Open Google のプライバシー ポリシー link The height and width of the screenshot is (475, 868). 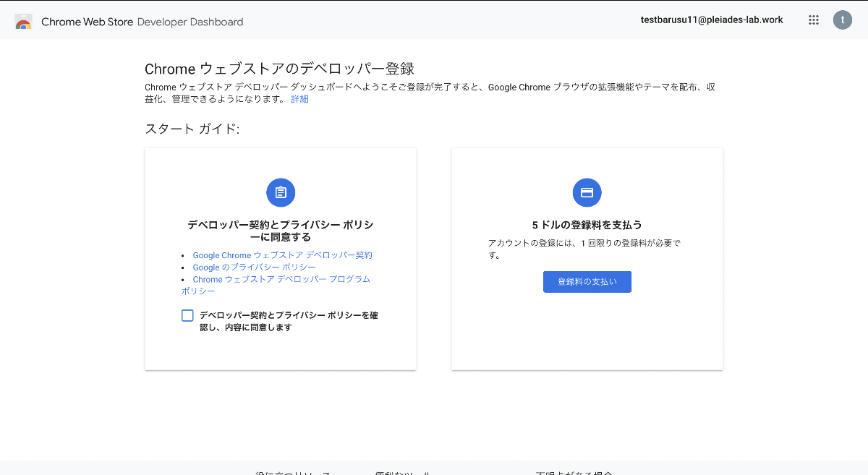click(254, 268)
